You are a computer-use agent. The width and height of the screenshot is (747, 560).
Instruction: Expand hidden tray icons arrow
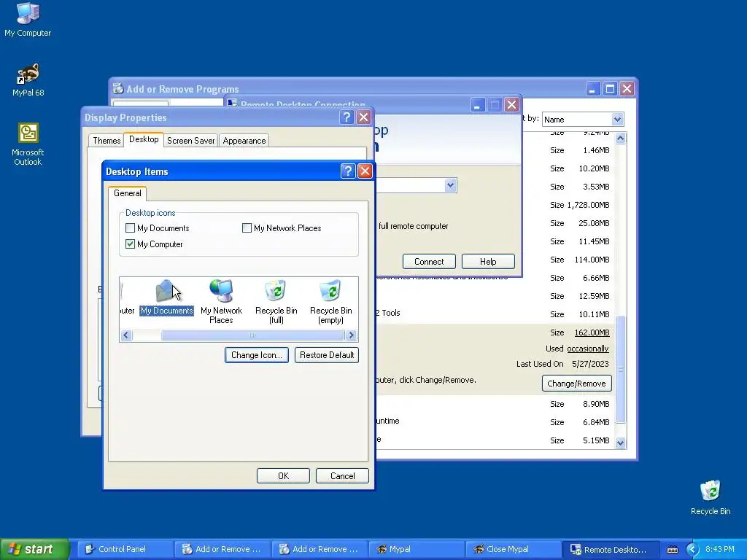coord(692,550)
